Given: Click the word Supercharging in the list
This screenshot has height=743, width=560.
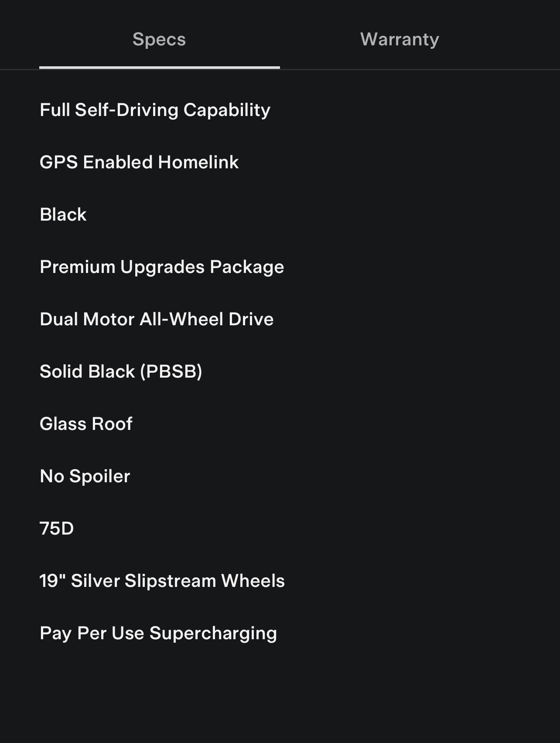Looking at the screenshot, I should (x=213, y=634).
